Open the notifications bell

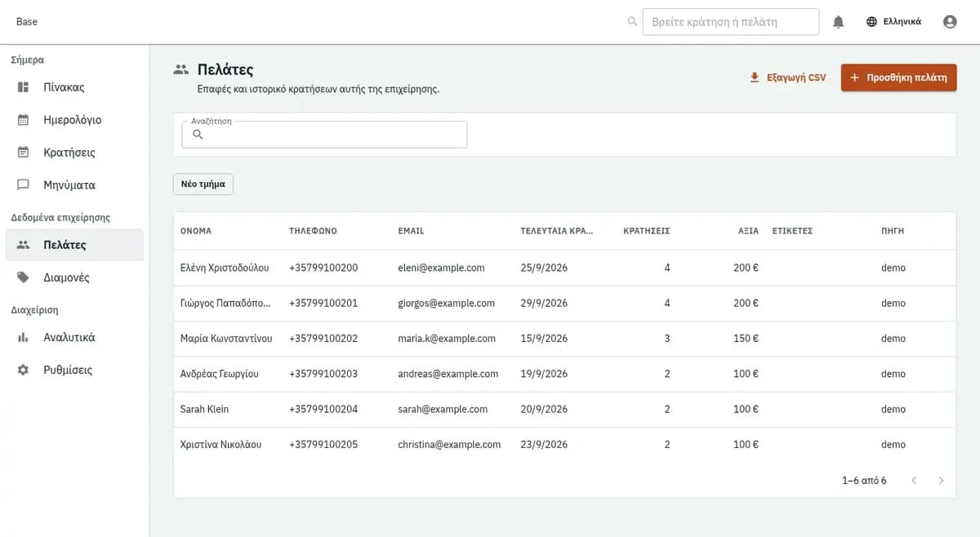838,22
